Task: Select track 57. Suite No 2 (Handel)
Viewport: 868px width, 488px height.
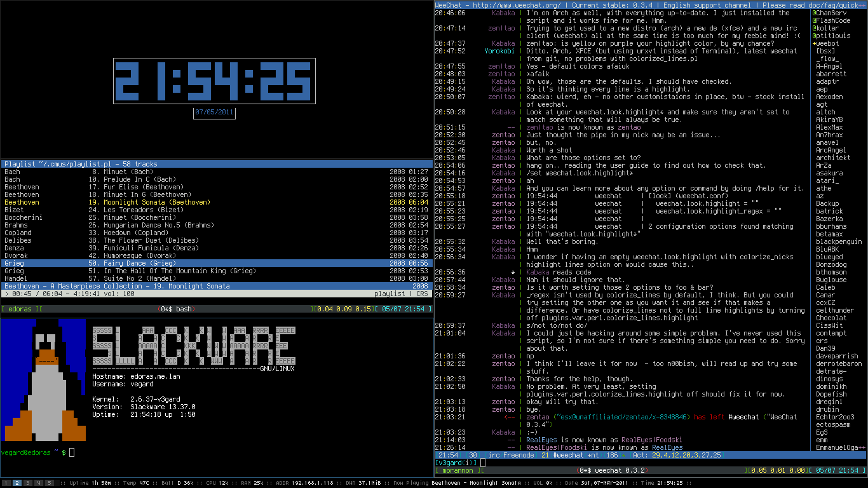Action: (x=217, y=278)
